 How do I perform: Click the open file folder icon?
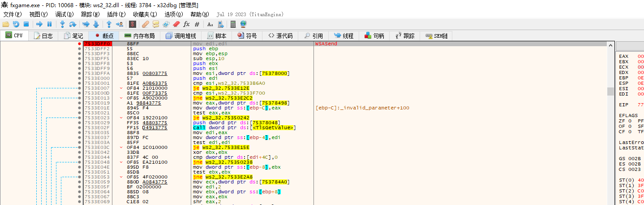pyautogui.click(x=6, y=24)
